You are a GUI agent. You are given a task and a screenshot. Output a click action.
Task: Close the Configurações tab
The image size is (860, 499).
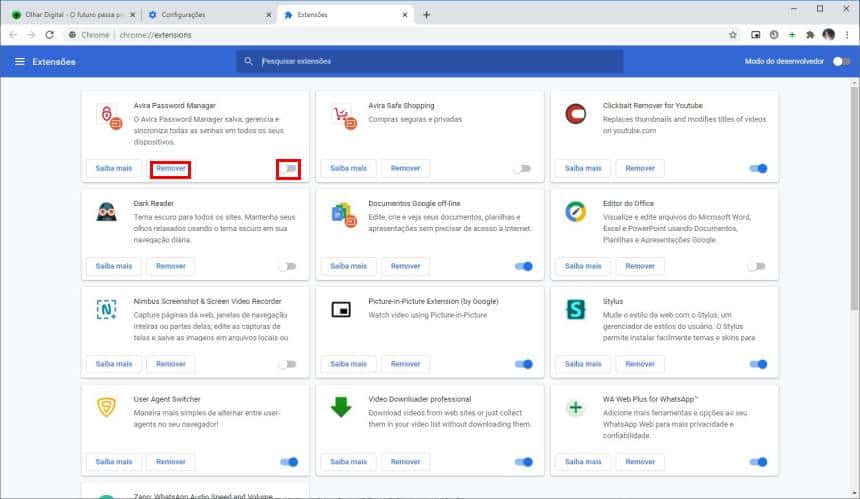[268, 15]
